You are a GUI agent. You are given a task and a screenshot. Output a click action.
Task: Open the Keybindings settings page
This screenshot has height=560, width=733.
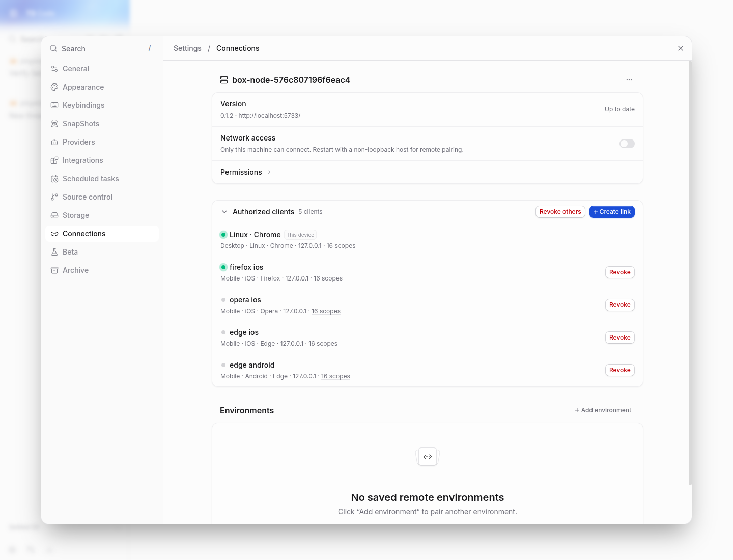102,105
